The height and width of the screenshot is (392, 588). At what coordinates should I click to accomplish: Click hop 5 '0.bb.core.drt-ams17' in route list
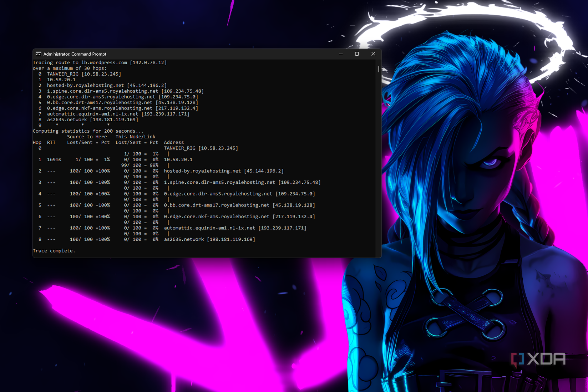tap(123, 103)
